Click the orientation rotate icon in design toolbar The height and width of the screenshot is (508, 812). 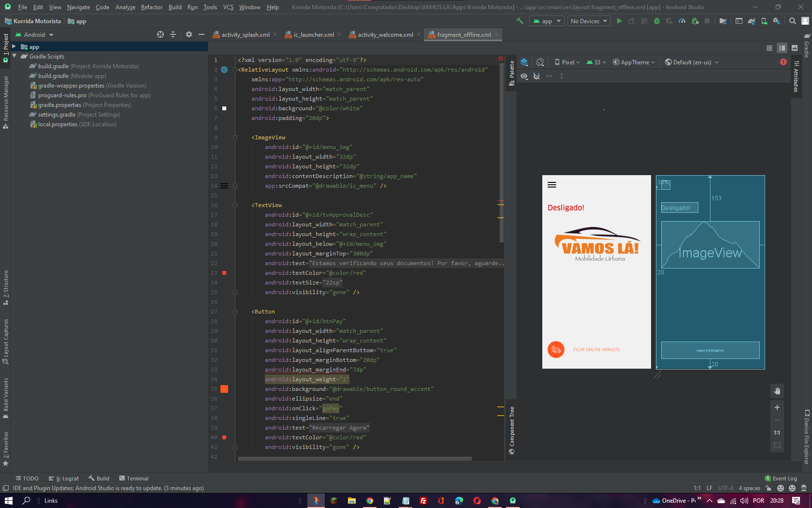540,62
